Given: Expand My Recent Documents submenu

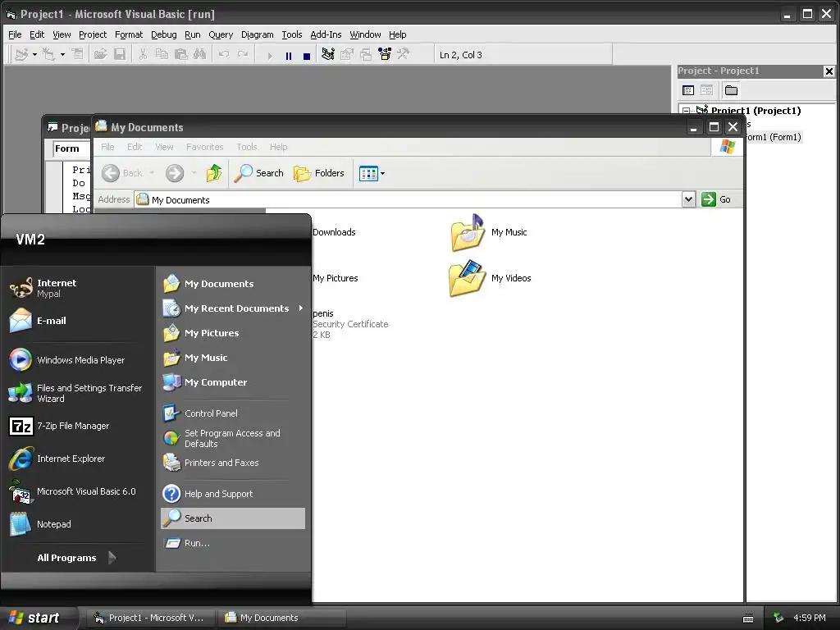Looking at the screenshot, I should (x=233, y=308).
